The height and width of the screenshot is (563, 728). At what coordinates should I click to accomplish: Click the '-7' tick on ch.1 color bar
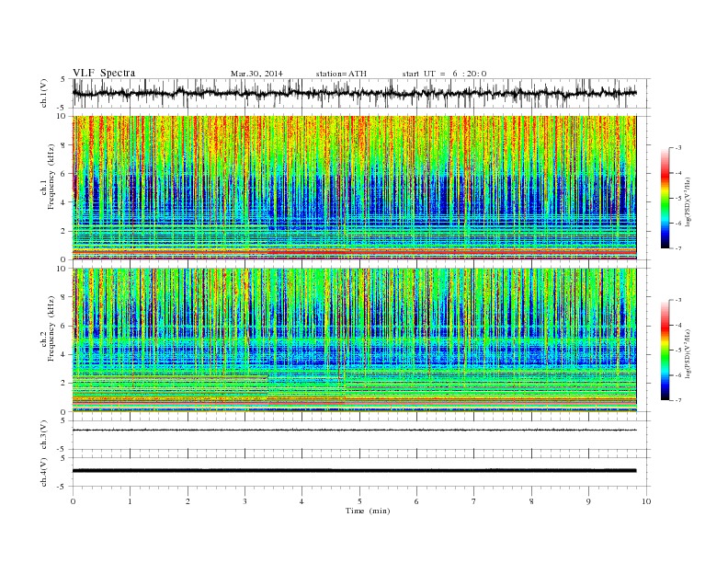point(678,248)
